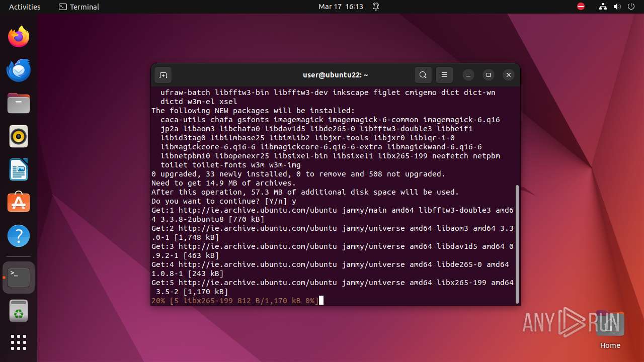Click the 'Get:2' libaom3 download line
The width and height of the screenshot is (644, 362).
333,233
